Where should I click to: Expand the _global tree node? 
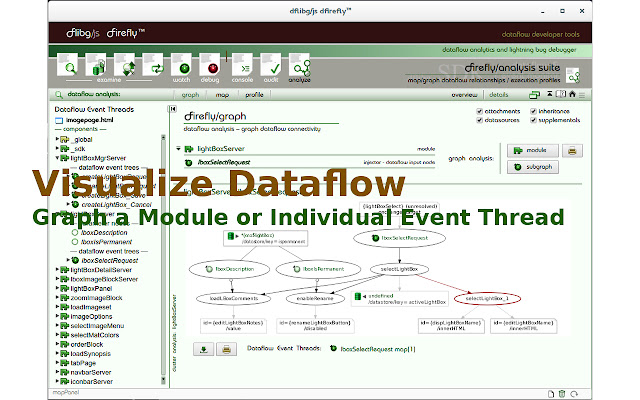point(57,139)
